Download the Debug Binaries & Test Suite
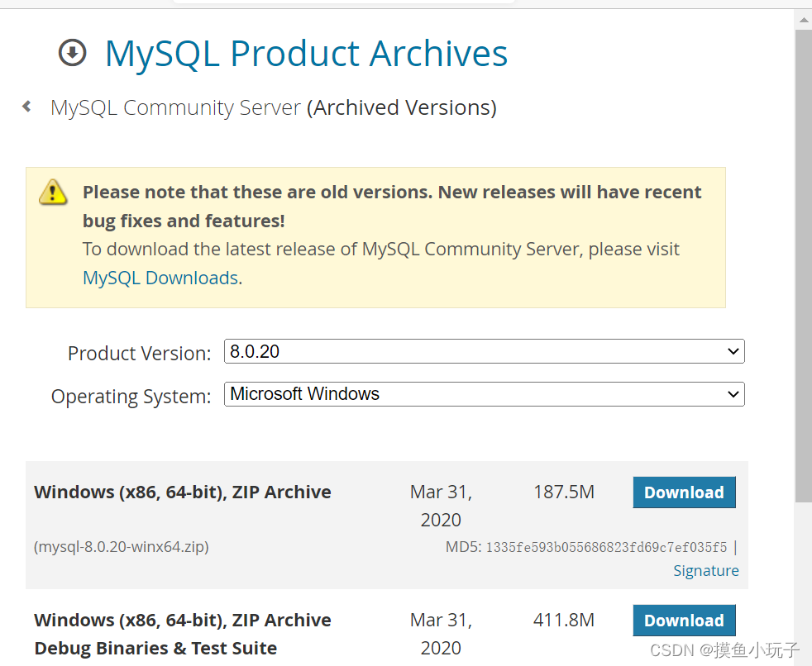 point(684,621)
